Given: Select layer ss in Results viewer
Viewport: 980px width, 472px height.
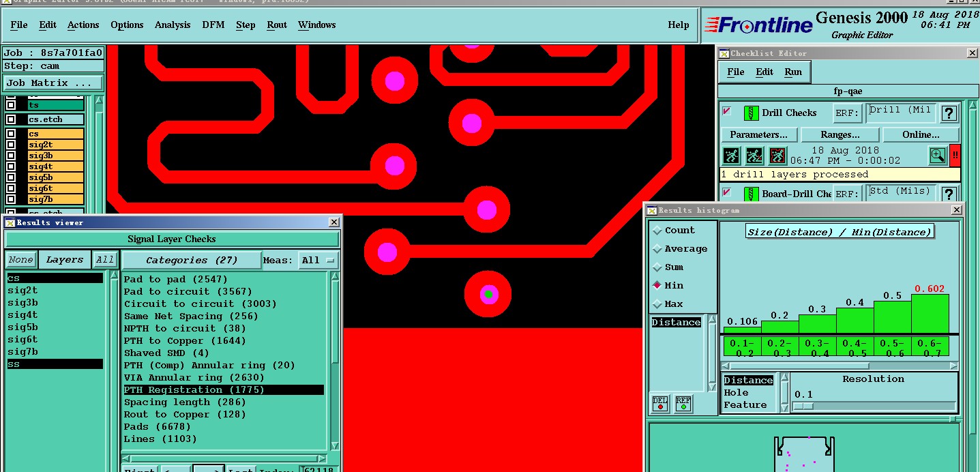Looking at the screenshot, I should [55, 364].
